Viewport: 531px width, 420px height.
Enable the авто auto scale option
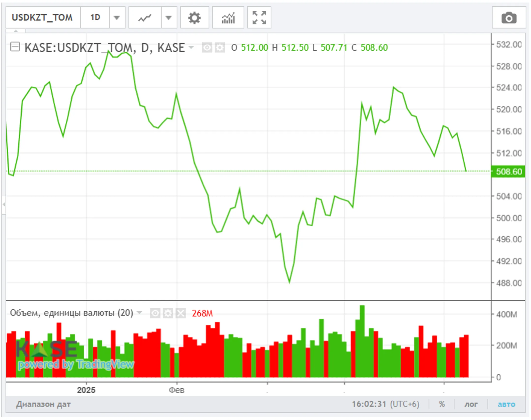click(506, 404)
